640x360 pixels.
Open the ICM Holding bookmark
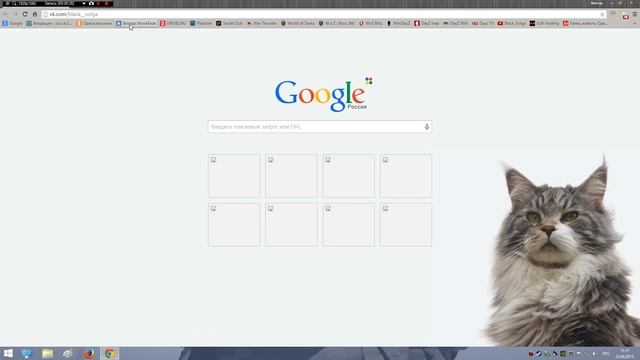[x=544, y=24]
